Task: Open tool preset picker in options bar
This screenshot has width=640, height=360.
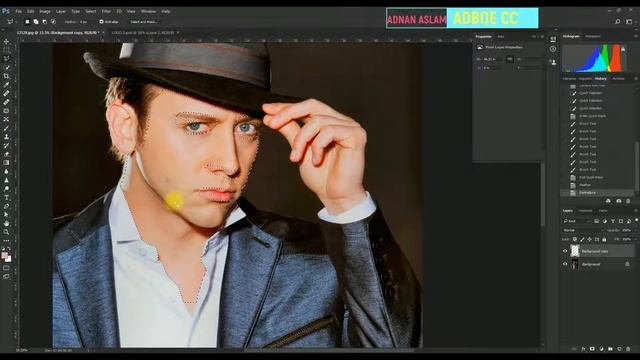Action: point(11,22)
